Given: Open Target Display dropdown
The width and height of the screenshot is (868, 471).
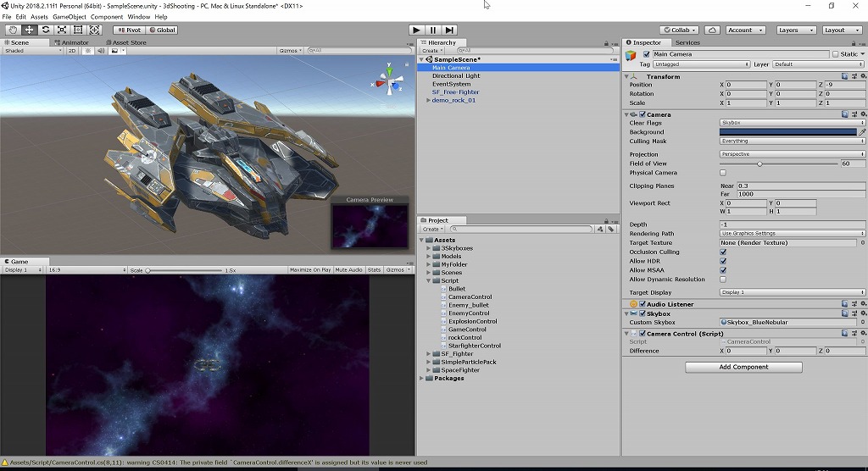Looking at the screenshot, I should click(793, 292).
